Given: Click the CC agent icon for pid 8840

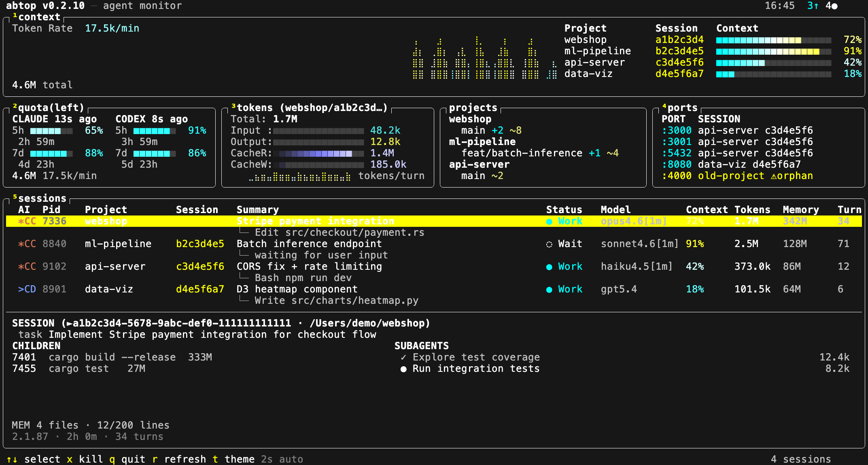Looking at the screenshot, I should (x=27, y=244).
